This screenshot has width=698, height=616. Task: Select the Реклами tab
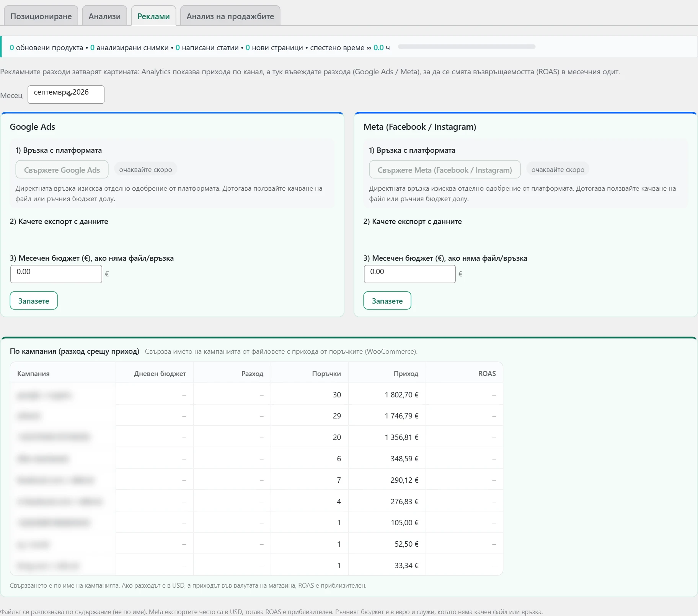[x=153, y=16]
